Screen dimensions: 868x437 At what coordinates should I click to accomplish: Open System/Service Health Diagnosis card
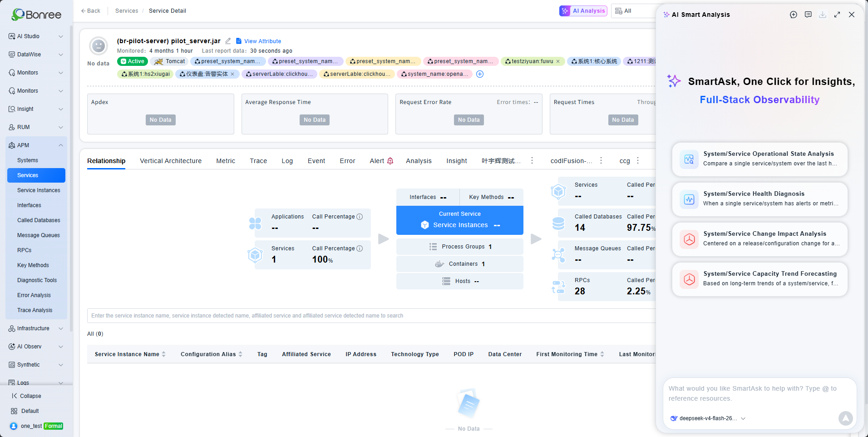760,199
